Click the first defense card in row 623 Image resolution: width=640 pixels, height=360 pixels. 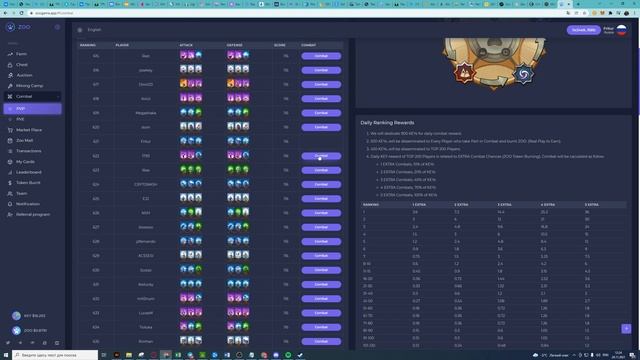tap(231, 169)
